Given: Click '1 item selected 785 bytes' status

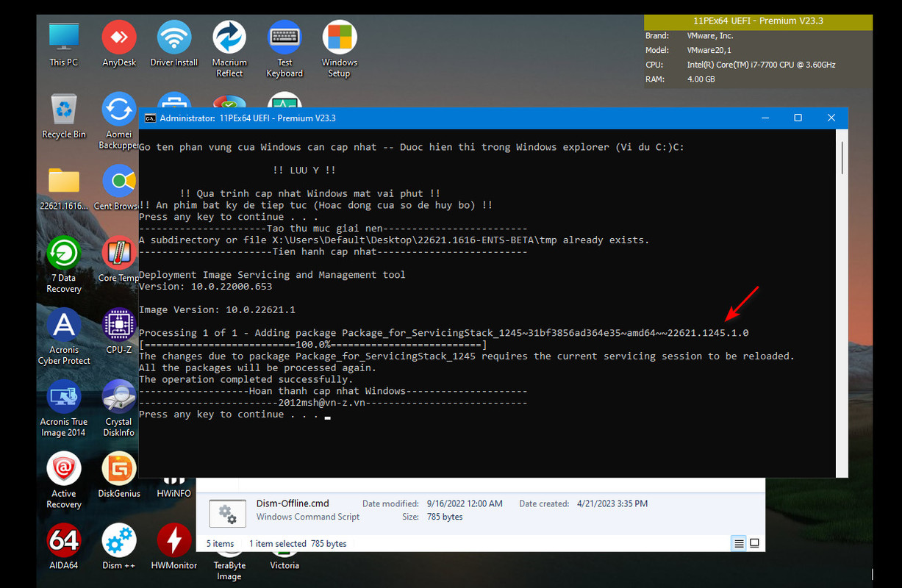Looking at the screenshot, I should 298,544.
